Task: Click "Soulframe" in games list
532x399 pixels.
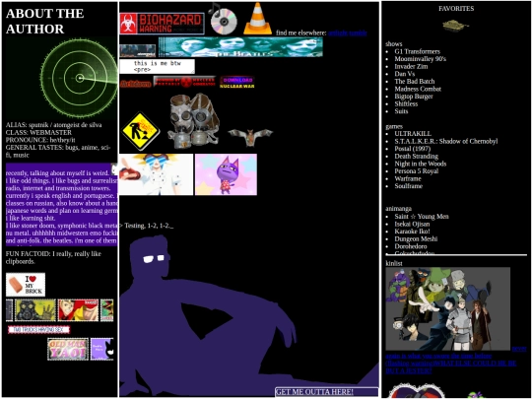Action: tap(408, 186)
